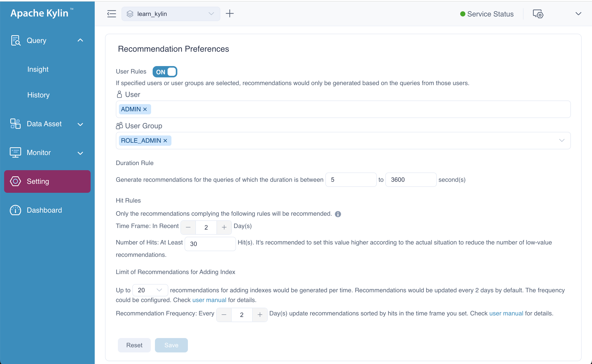Go to the Insight menu item
Viewport: 592px width, 364px height.
(38, 69)
